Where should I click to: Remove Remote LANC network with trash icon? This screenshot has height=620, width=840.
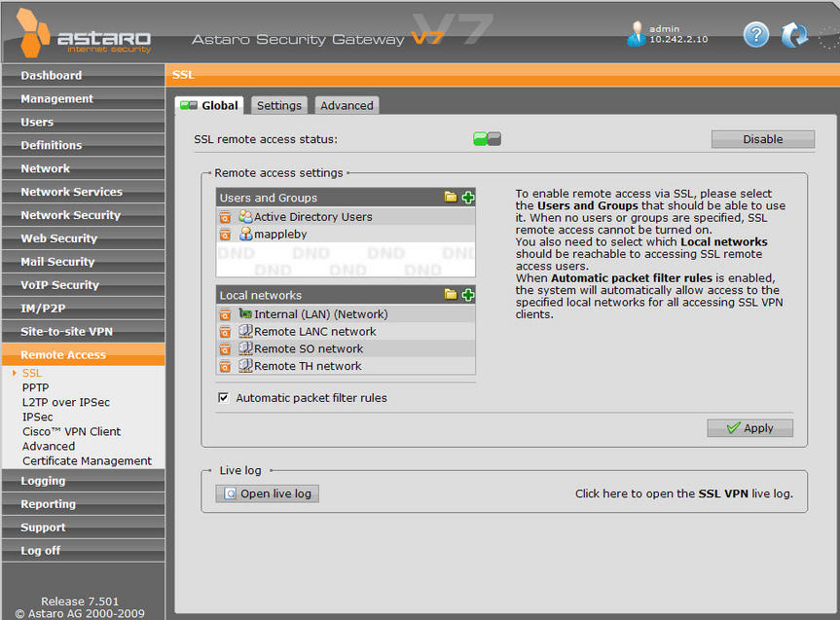225,332
